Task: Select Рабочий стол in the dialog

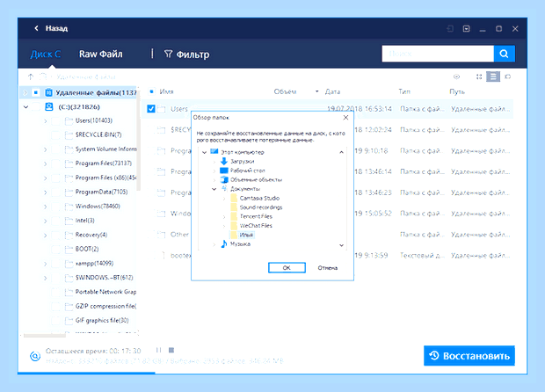Action: (x=248, y=171)
